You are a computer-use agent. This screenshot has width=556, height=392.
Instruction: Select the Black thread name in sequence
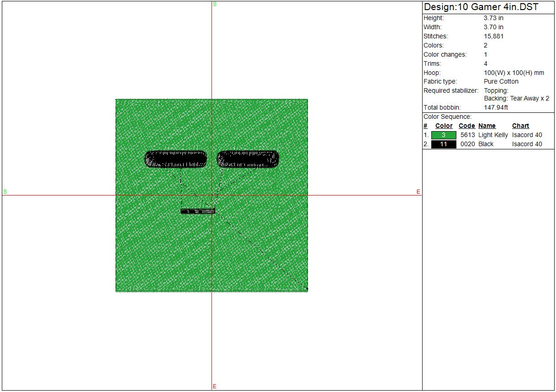click(x=486, y=144)
